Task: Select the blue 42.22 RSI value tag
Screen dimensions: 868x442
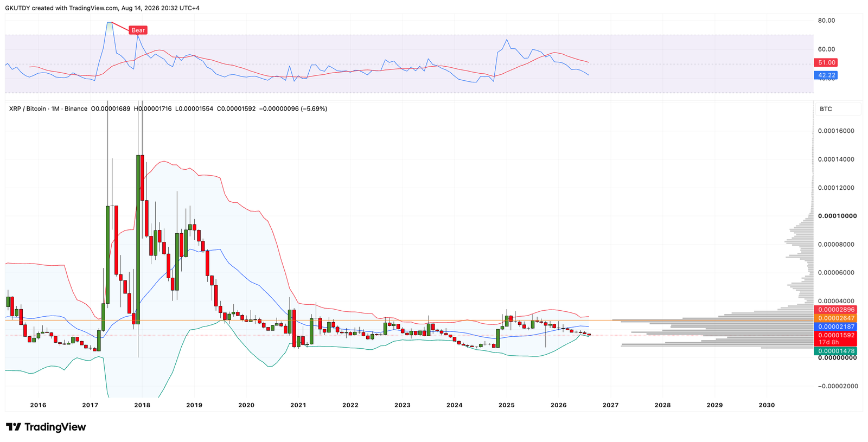Action: [x=827, y=75]
